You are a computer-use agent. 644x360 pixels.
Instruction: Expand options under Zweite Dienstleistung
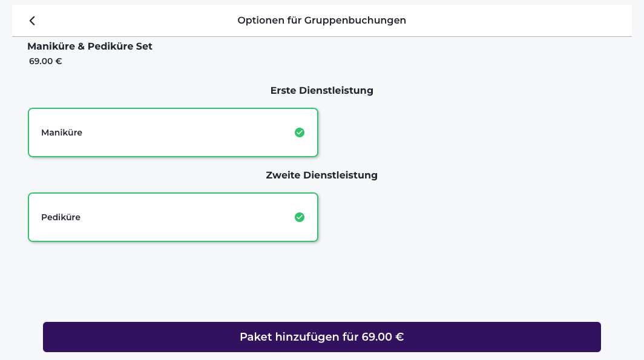(321, 175)
